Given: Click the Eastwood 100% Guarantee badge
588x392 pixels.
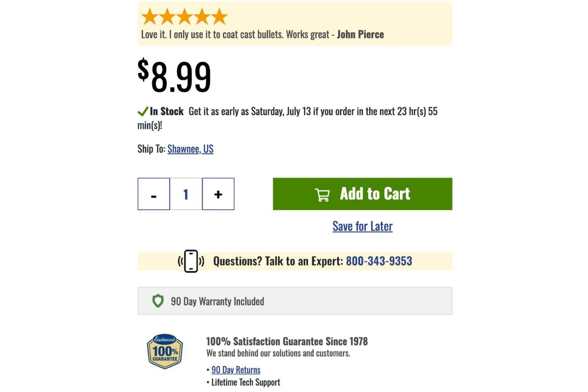Looking at the screenshot, I should point(165,351).
